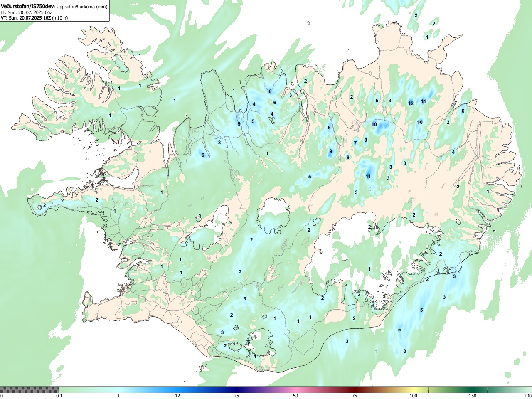The image size is (532, 399).
Task: Click the checkered no-data segment of the color bar
Action: tap(30, 389)
